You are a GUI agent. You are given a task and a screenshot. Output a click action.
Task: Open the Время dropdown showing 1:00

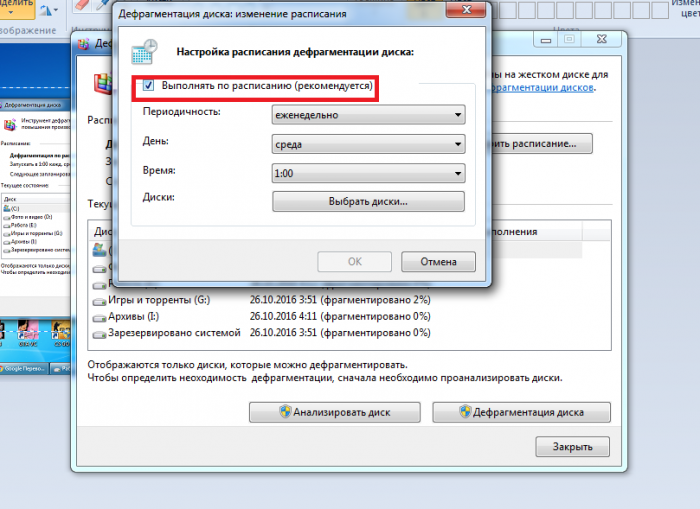tap(369, 174)
